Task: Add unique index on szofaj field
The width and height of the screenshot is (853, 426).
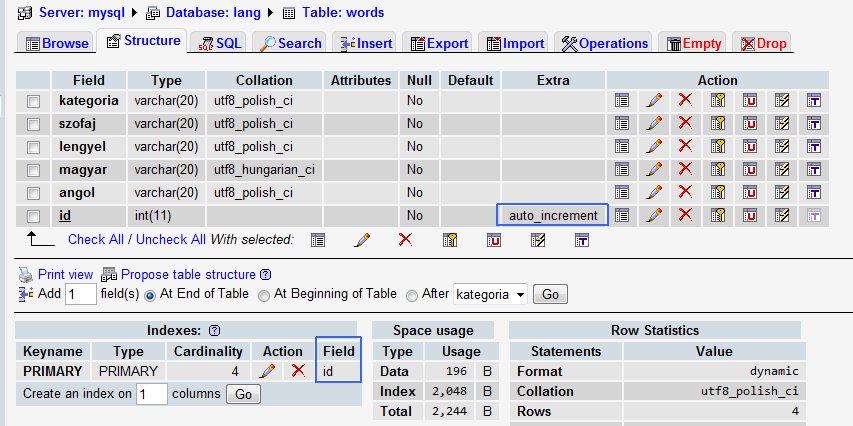Action: [x=750, y=124]
